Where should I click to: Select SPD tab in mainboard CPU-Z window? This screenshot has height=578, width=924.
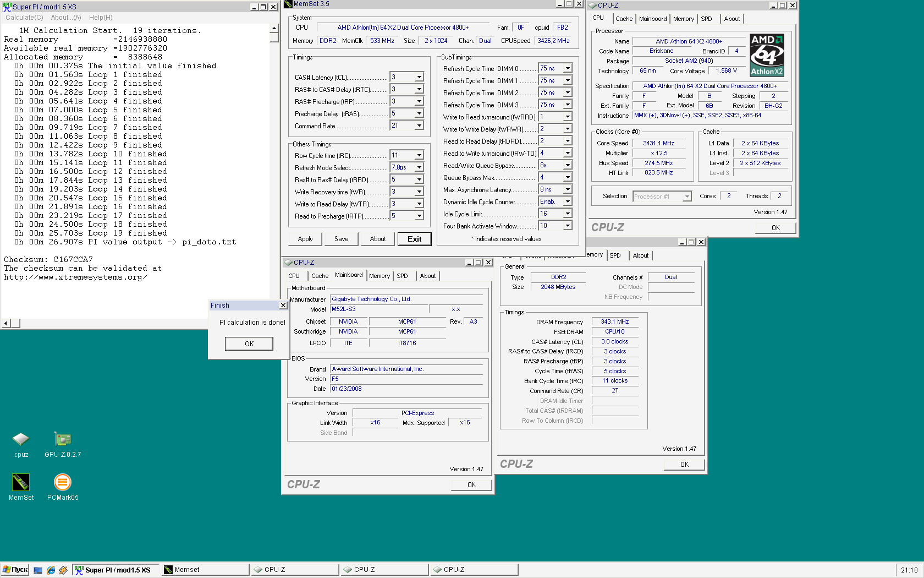[403, 276]
